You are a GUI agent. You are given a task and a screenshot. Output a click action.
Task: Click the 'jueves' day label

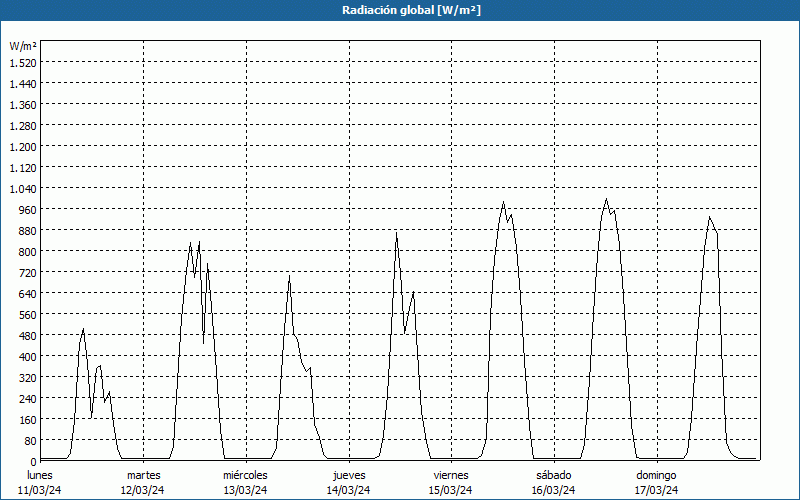pyautogui.click(x=349, y=475)
